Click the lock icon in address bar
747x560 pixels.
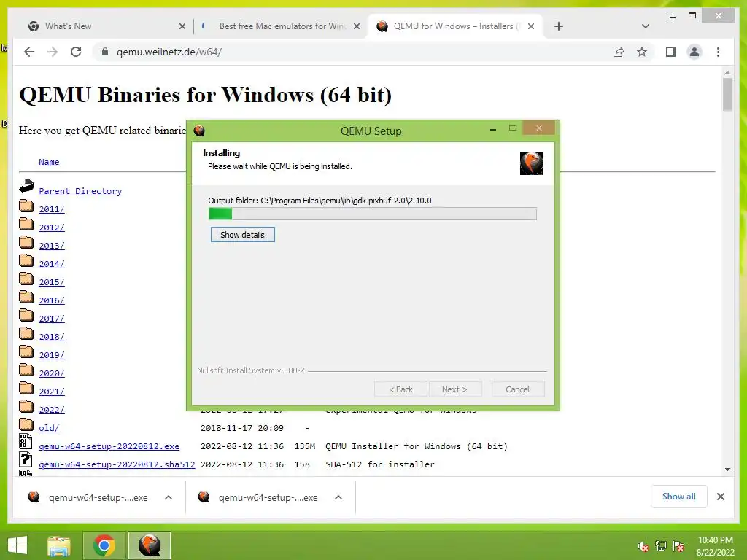tap(105, 52)
